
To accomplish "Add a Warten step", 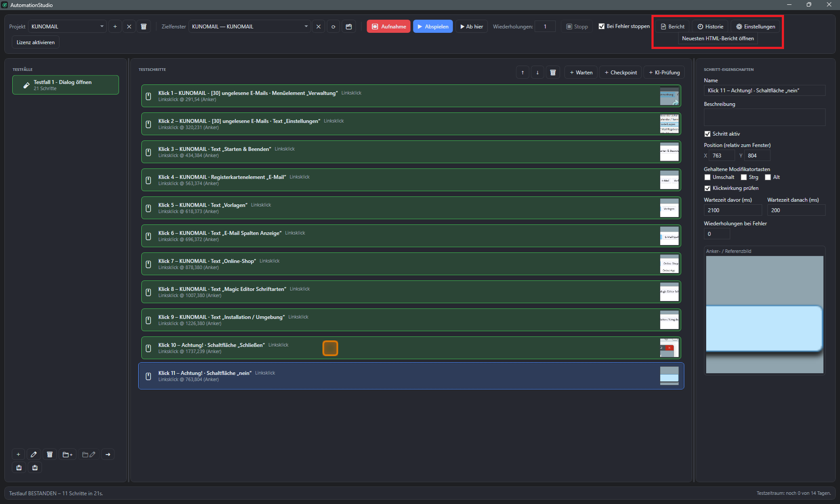I will [x=581, y=73].
